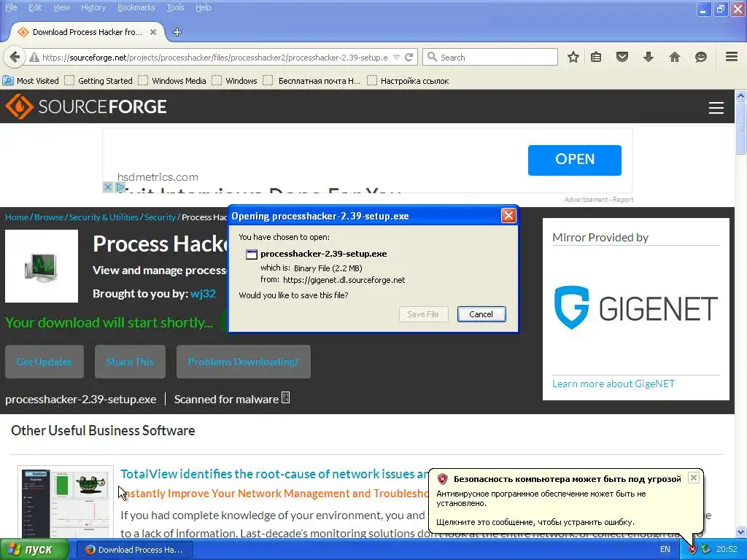The image size is (747, 560).
Task: Open the Bookmarks menu
Action: point(136,7)
